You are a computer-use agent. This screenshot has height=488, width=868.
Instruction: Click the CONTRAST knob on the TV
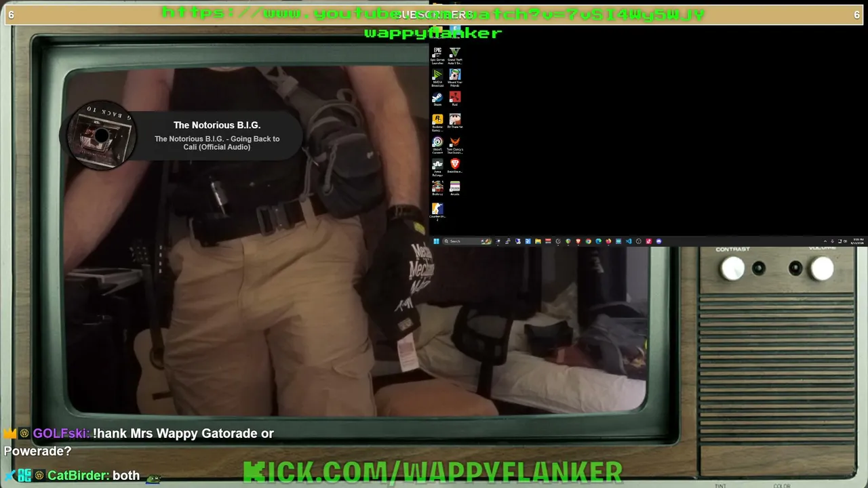[732, 269]
